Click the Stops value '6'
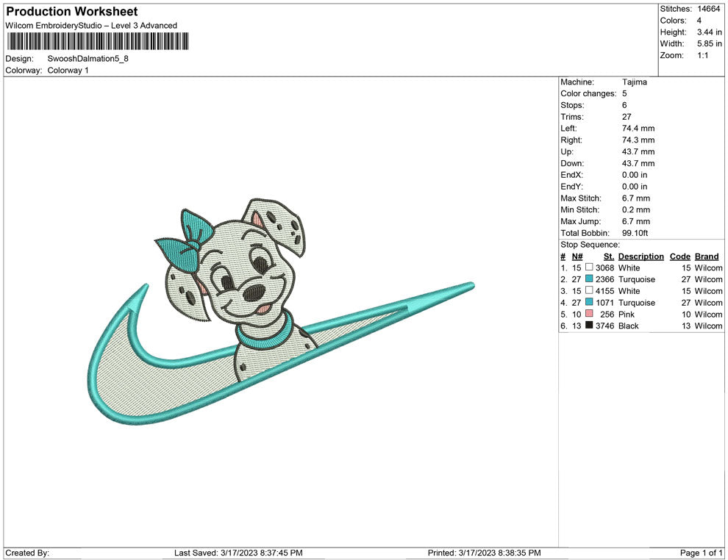 624,105
